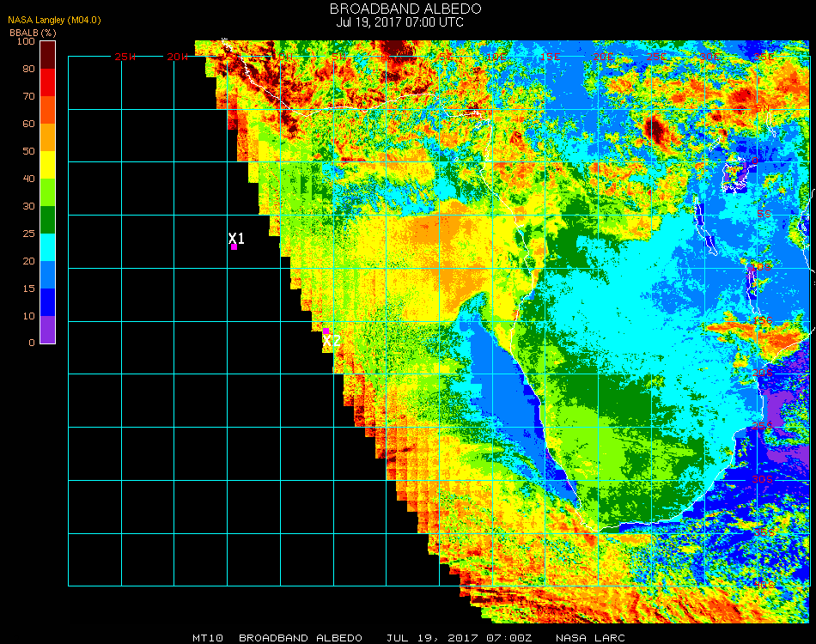Click '07:00Z' in the bottom caption
The height and width of the screenshot is (644, 816).
(x=509, y=638)
